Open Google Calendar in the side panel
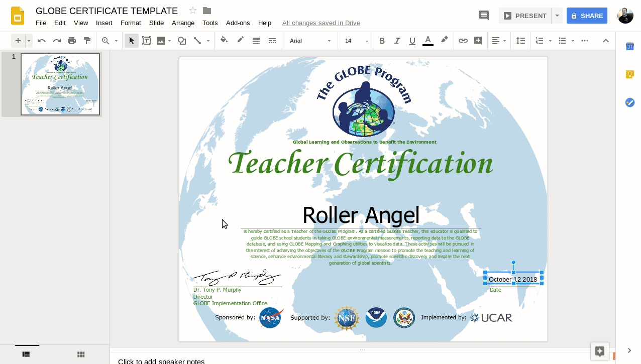This screenshot has height=364, width=641. tap(629, 46)
